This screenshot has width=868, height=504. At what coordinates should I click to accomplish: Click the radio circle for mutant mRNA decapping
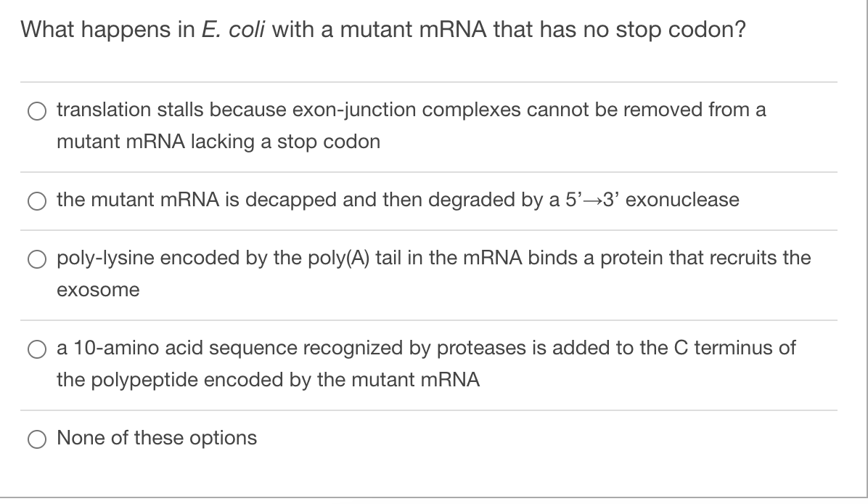tap(37, 201)
